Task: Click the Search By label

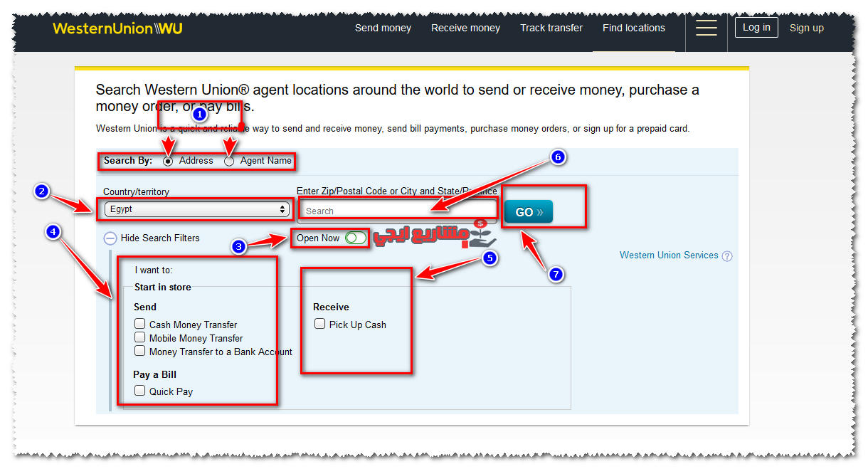Action: coord(128,161)
